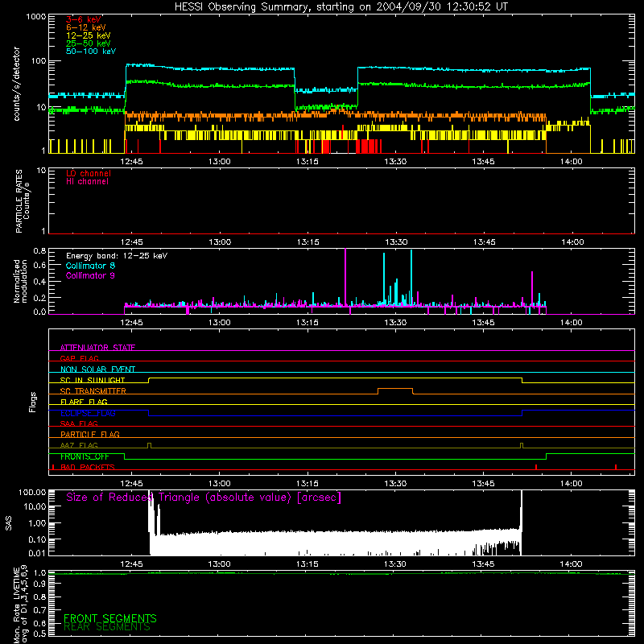This screenshot has width=644, height=644.
Task: Click the 14:00 label under the Flags panel
Action: (572, 484)
